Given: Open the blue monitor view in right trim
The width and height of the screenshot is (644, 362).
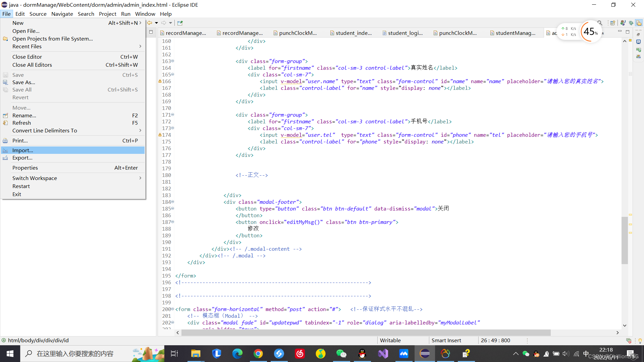Looking at the screenshot, I should click(x=638, y=42).
